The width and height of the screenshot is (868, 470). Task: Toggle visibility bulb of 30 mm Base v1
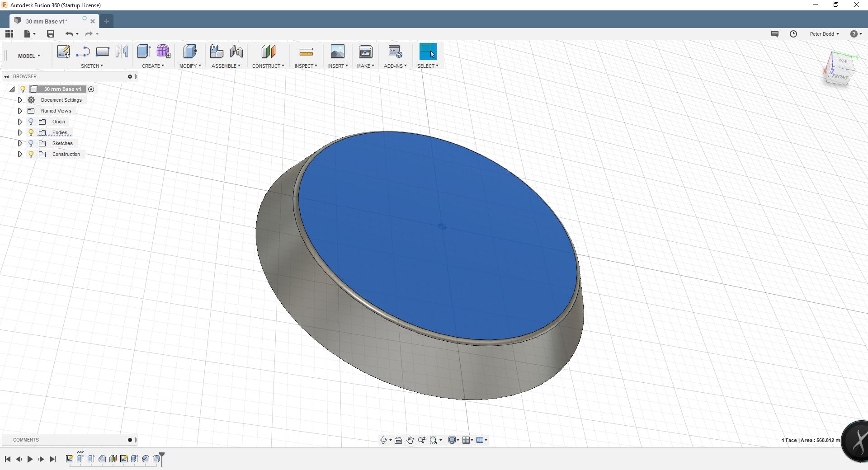(23, 89)
